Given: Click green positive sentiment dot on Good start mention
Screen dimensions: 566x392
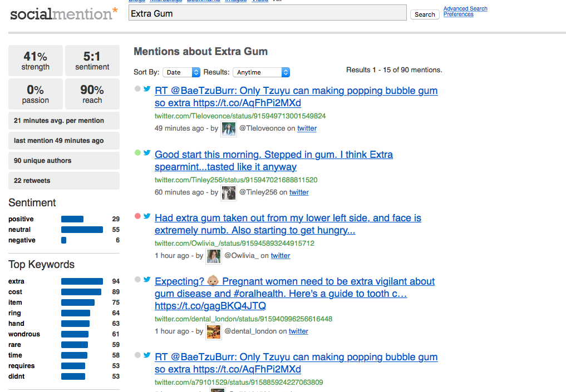Looking at the screenshot, I should [137, 152].
